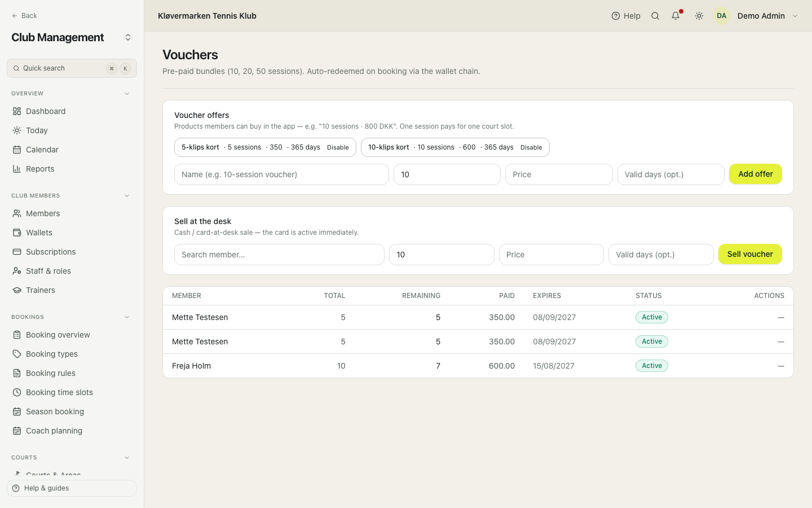The image size is (812, 508).
Task: Click the Quick search field
Action: click(72, 68)
